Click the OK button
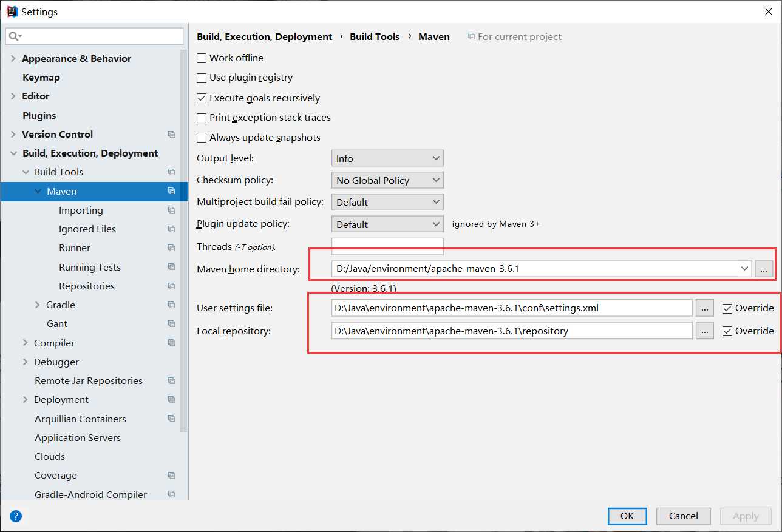 [627, 516]
